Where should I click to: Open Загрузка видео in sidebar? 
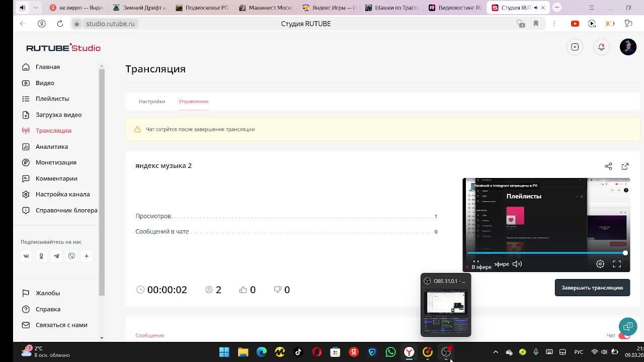click(58, 115)
